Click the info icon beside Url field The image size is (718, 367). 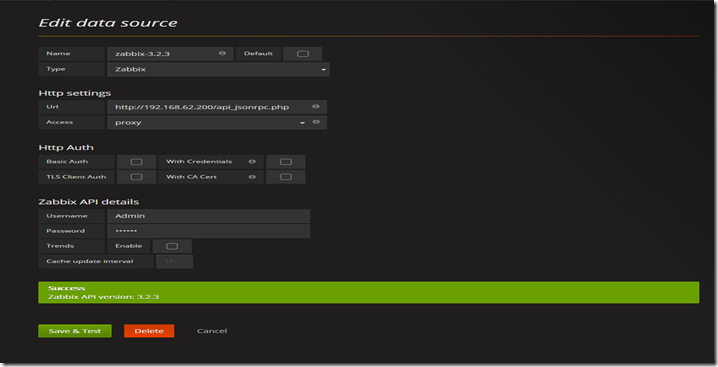tap(315, 106)
